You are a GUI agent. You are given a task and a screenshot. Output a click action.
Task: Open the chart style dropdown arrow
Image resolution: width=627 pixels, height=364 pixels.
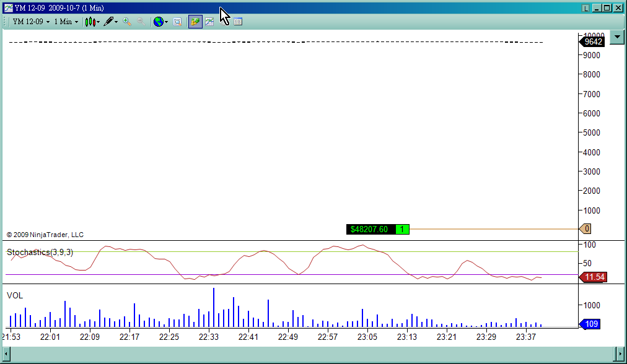click(x=99, y=22)
